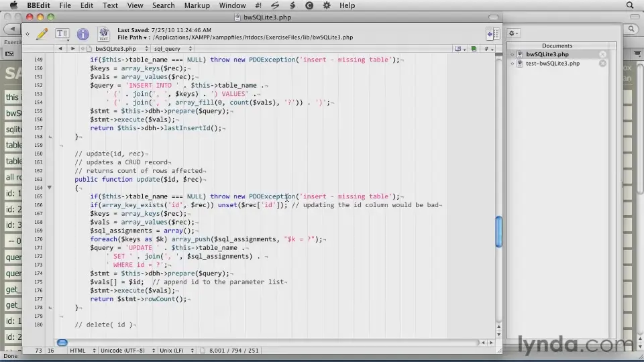
Task: Open the View menu
Action: (135, 5)
